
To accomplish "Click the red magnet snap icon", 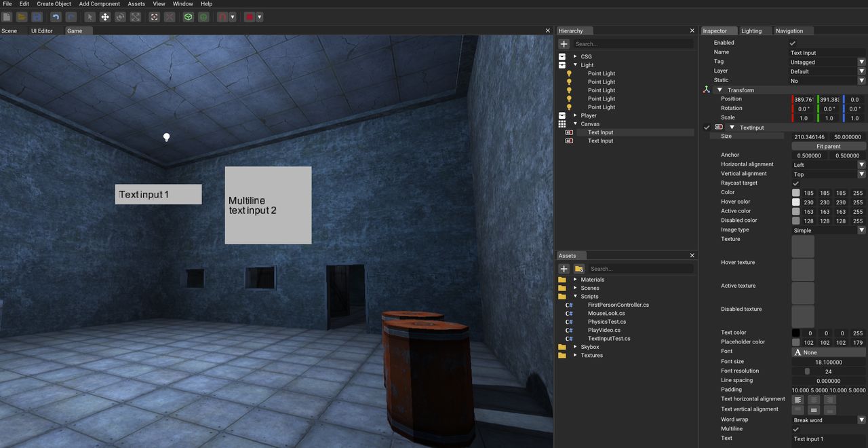I will (x=222, y=17).
